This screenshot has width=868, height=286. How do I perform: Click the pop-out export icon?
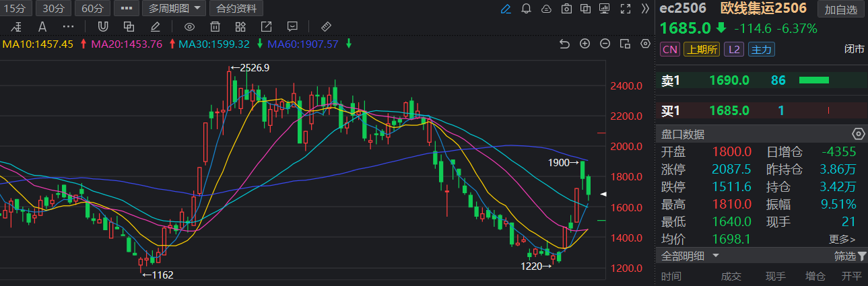coord(266,27)
